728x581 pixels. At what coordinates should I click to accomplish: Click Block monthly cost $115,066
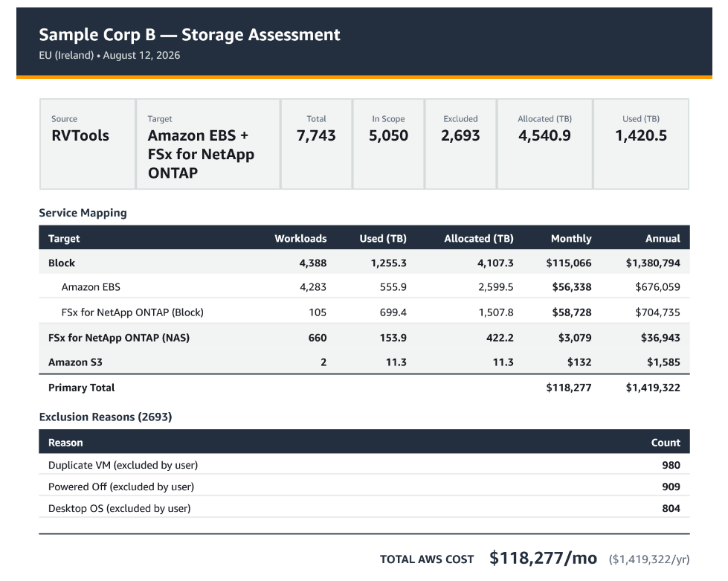point(569,263)
